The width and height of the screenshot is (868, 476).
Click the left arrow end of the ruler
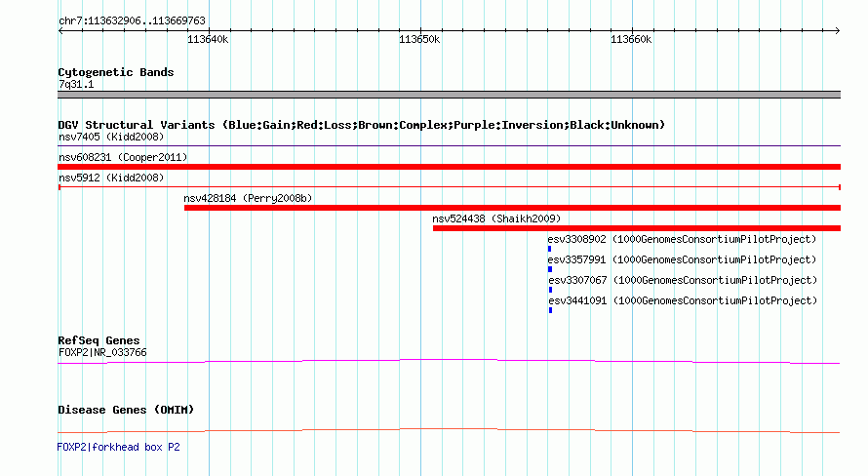tap(60, 30)
